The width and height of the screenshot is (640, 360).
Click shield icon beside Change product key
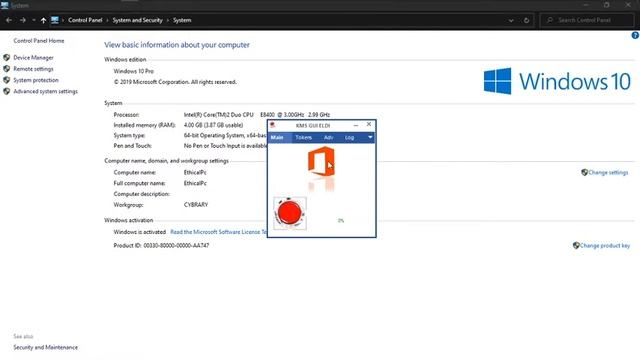click(576, 246)
